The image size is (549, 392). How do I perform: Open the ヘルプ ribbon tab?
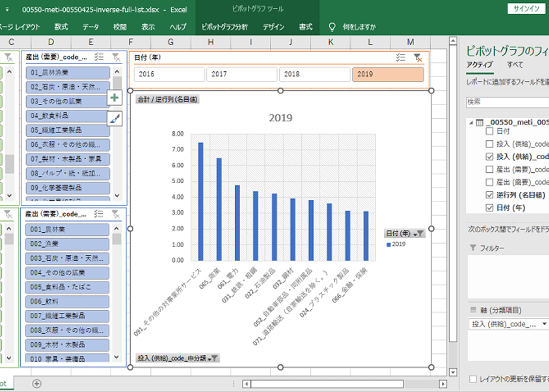click(178, 27)
